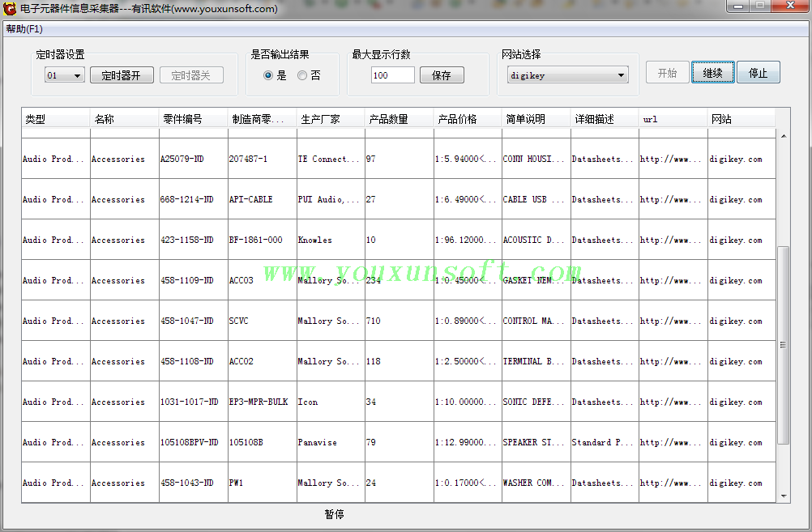Select the ACC03 cell
The image size is (812, 532).
coord(262,280)
